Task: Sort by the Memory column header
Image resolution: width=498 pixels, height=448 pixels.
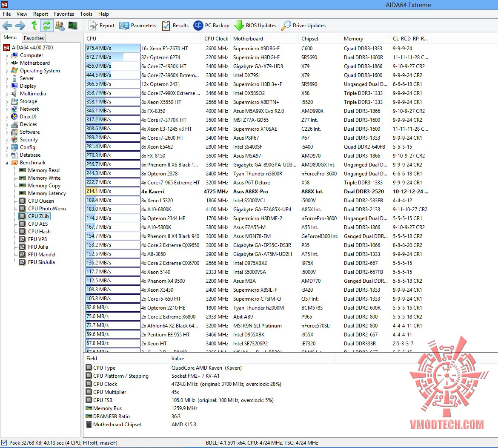Action: [x=366, y=38]
